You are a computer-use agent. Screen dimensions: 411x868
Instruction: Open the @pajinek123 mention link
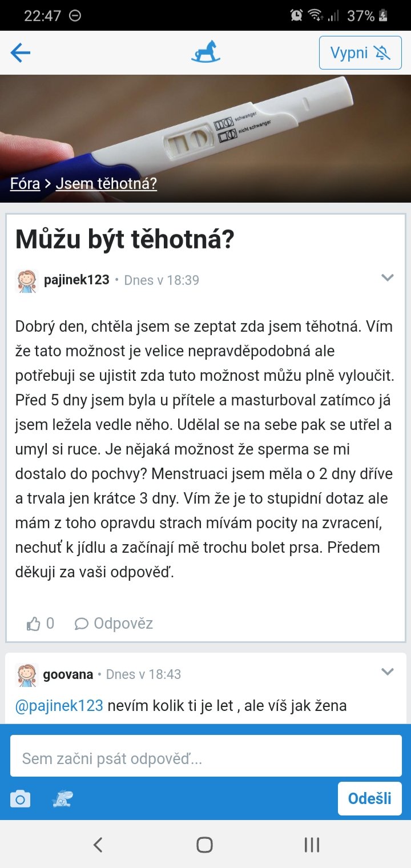click(x=59, y=705)
